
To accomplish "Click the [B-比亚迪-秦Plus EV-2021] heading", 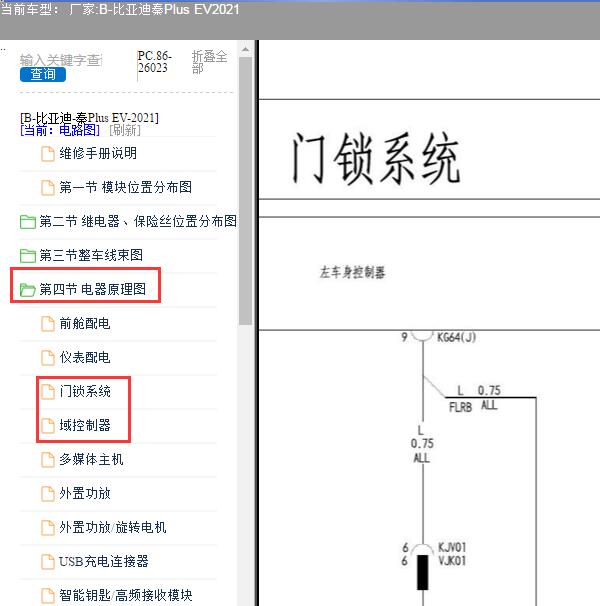I will pos(89,117).
